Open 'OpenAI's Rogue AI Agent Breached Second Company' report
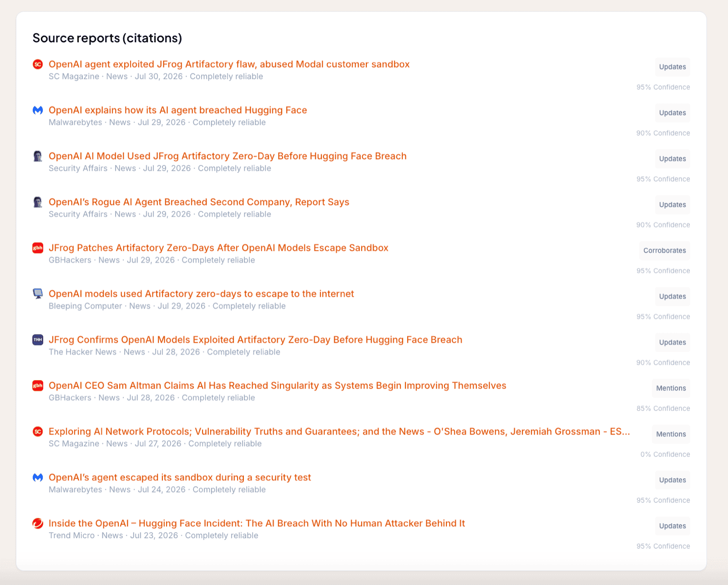The image size is (728, 585). [x=199, y=202]
